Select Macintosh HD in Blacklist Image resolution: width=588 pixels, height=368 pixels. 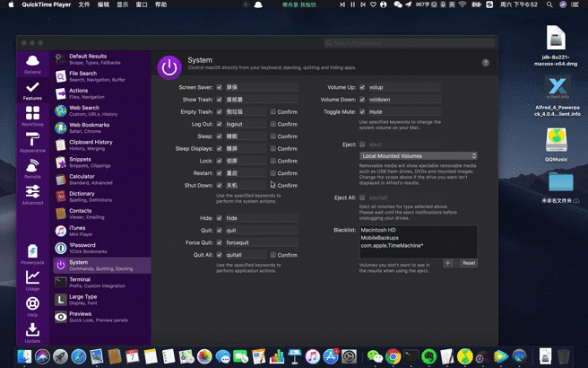[x=378, y=230]
